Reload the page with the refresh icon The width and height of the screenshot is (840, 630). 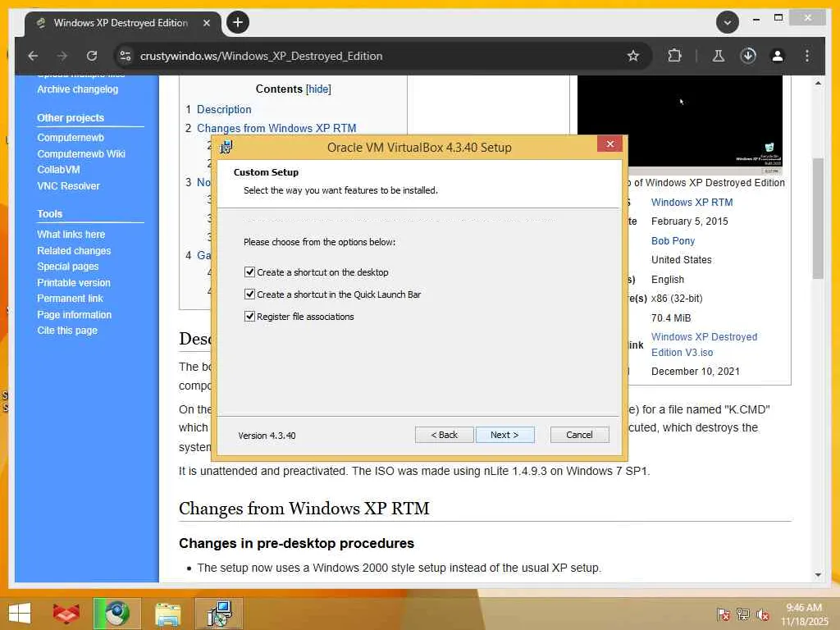click(92, 56)
